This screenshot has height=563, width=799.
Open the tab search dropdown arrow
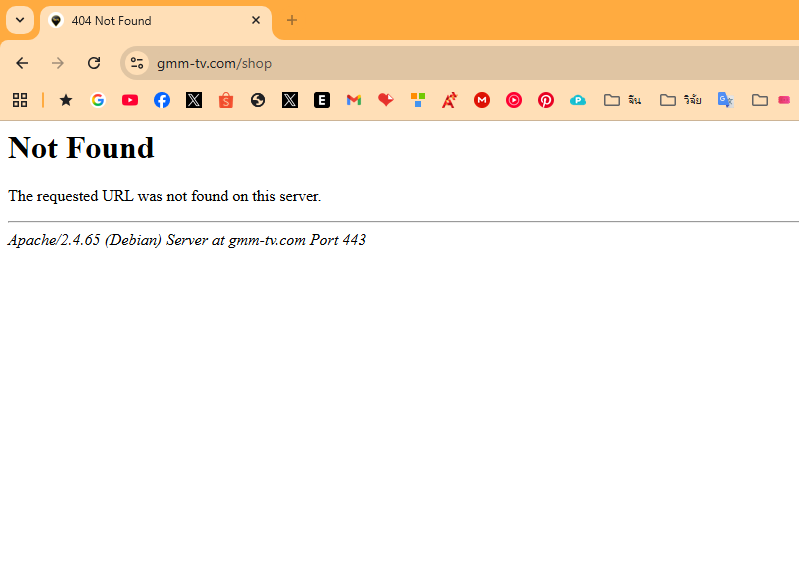[20, 20]
